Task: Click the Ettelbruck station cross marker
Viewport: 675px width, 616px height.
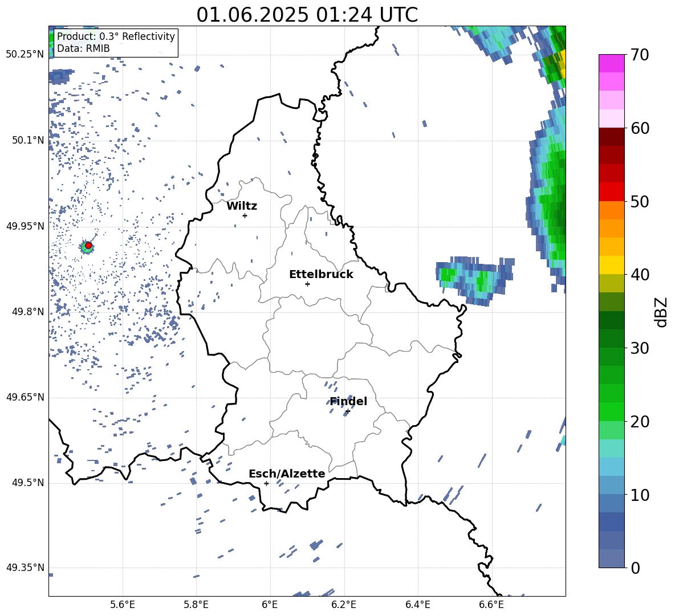Action: [x=307, y=284]
